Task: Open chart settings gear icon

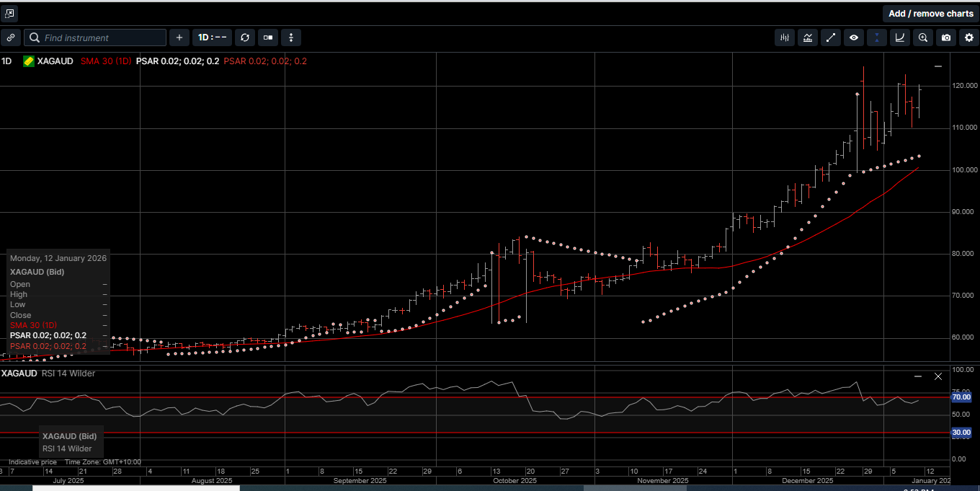Action: (969, 37)
